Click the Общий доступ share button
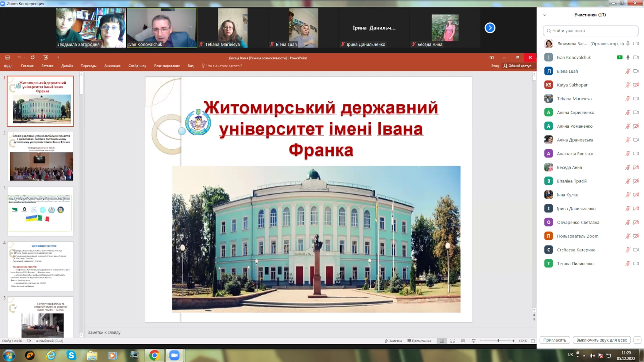This screenshot has height=362, width=644. 517,66
